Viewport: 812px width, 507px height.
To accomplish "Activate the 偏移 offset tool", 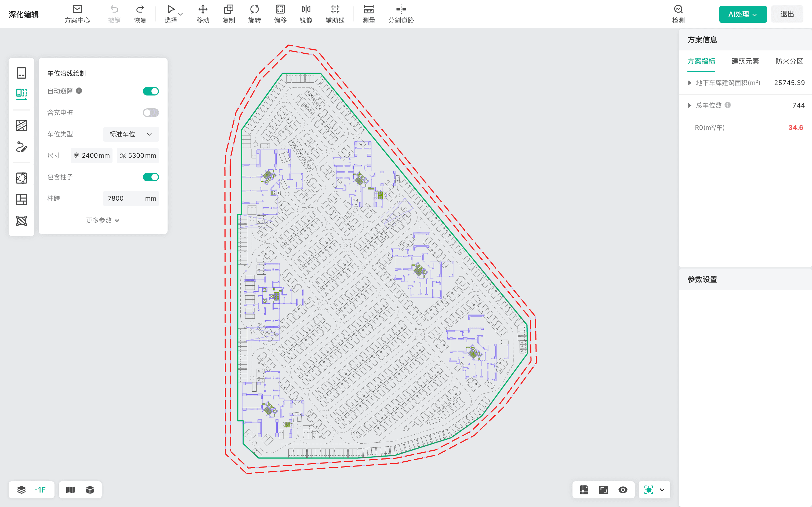I will [280, 14].
